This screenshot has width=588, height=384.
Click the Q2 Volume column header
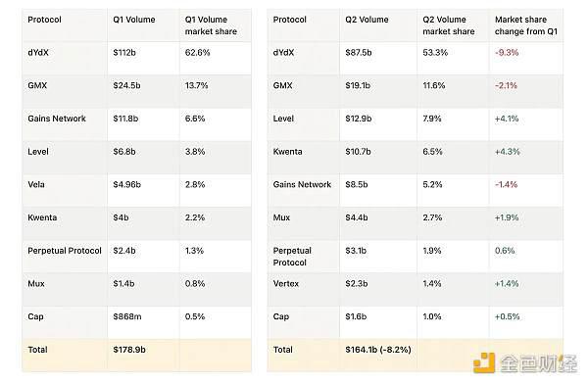pyautogui.click(x=367, y=20)
